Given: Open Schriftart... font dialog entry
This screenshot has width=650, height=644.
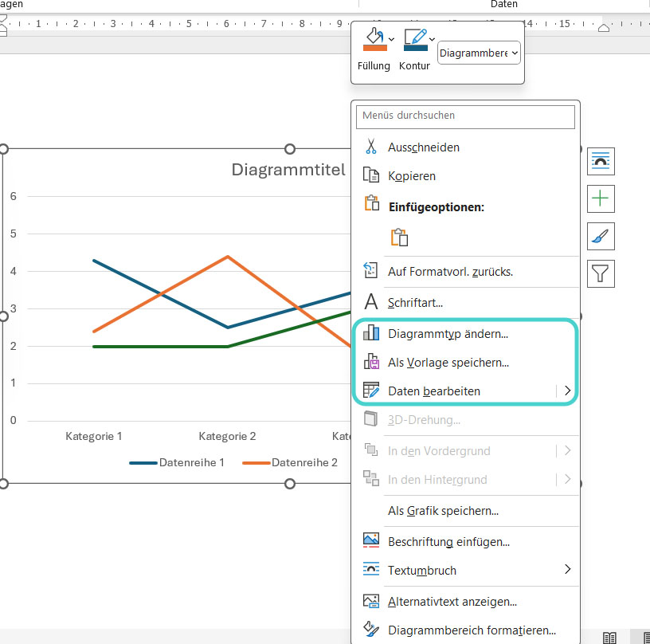Looking at the screenshot, I should click(x=465, y=303).
